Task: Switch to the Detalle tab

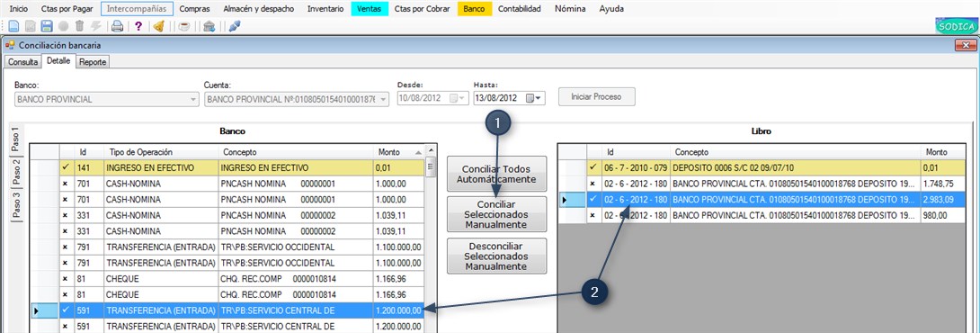Action: click(58, 61)
